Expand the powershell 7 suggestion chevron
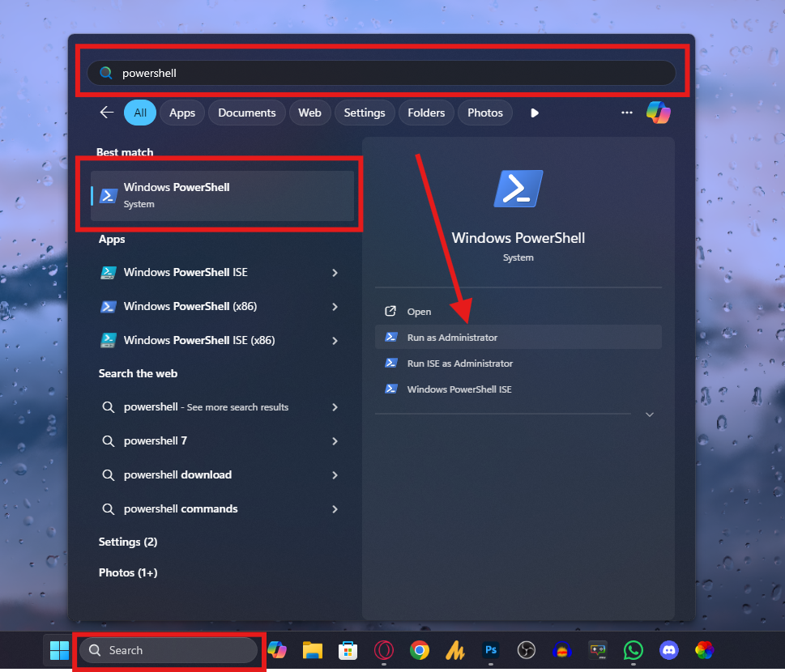785x672 pixels. (x=335, y=441)
